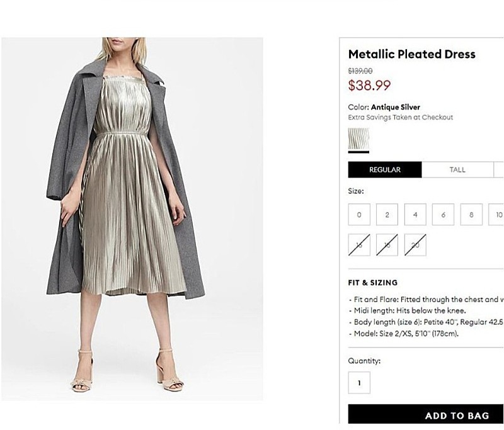Pick size 4

point(415,215)
